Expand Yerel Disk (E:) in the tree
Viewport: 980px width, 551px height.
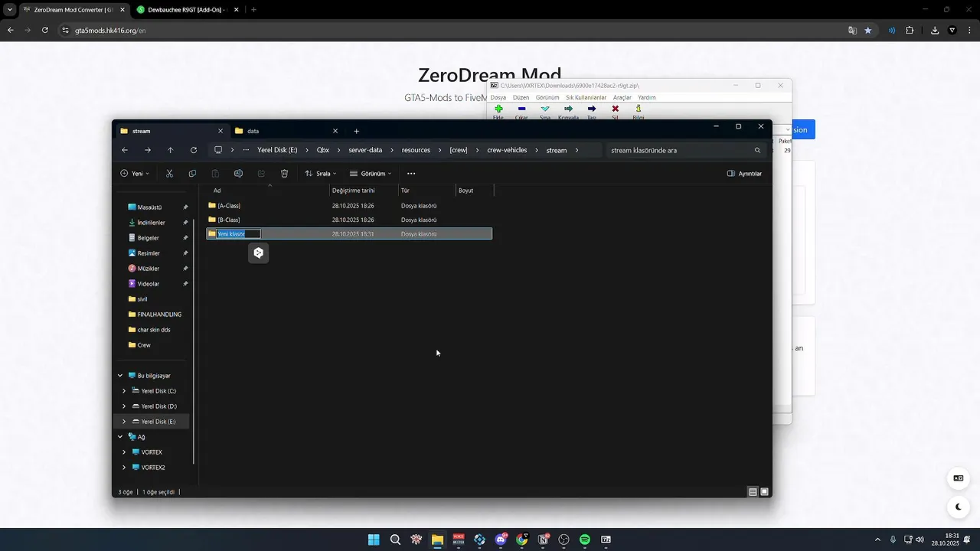coord(124,422)
